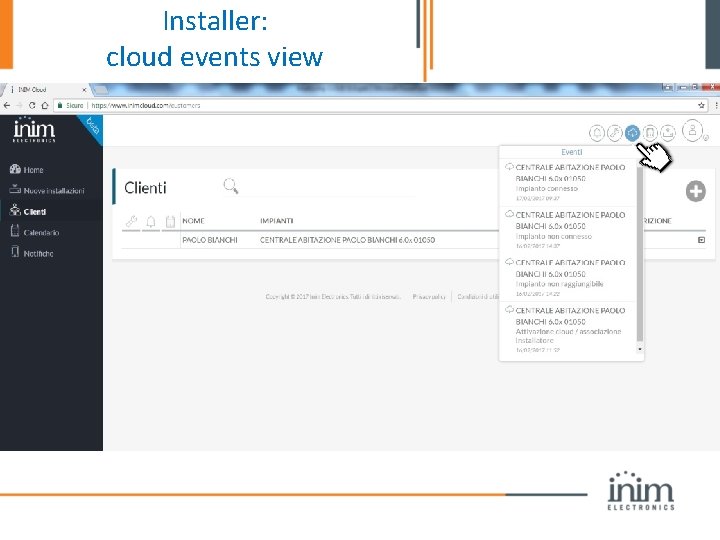Click the IMPIANTI column header
The image size is (720, 540).
pos(276,221)
